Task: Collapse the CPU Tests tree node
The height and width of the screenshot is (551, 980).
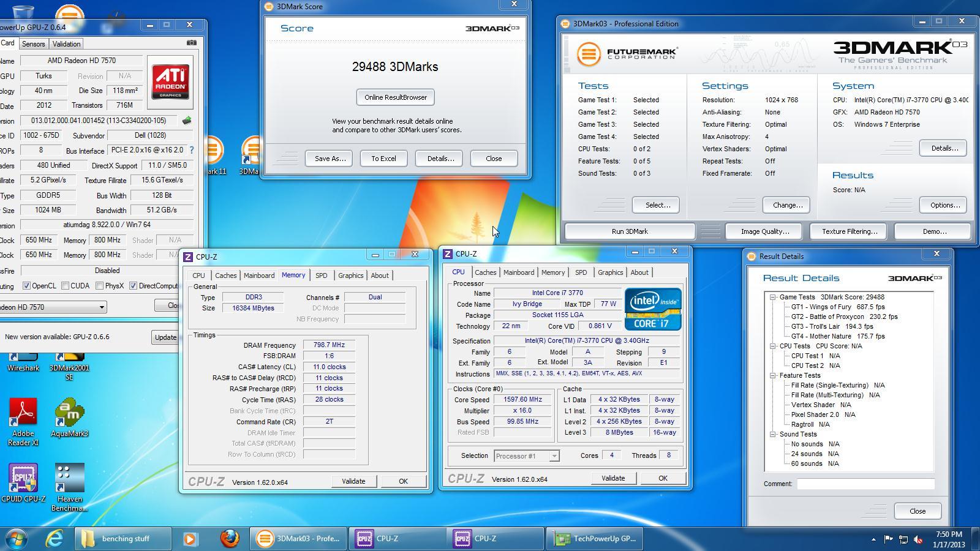Action: [x=773, y=346]
